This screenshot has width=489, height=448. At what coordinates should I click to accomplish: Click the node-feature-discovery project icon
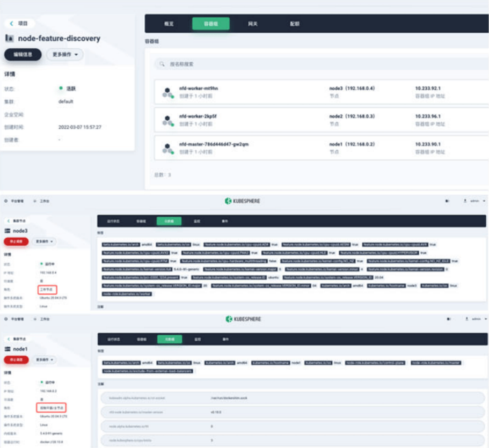pos(10,38)
